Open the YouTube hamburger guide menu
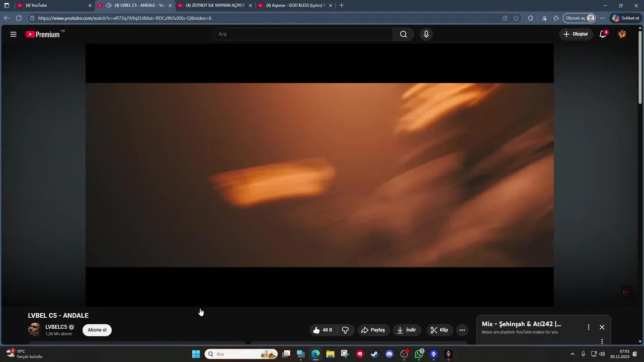Image resolution: width=644 pixels, height=362 pixels. [x=14, y=34]
